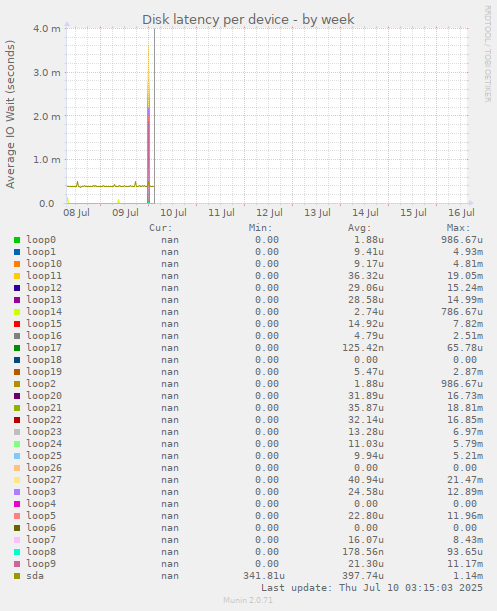Select the loop5 legend label
Screen dimensions: 497x611
[41, 516]
